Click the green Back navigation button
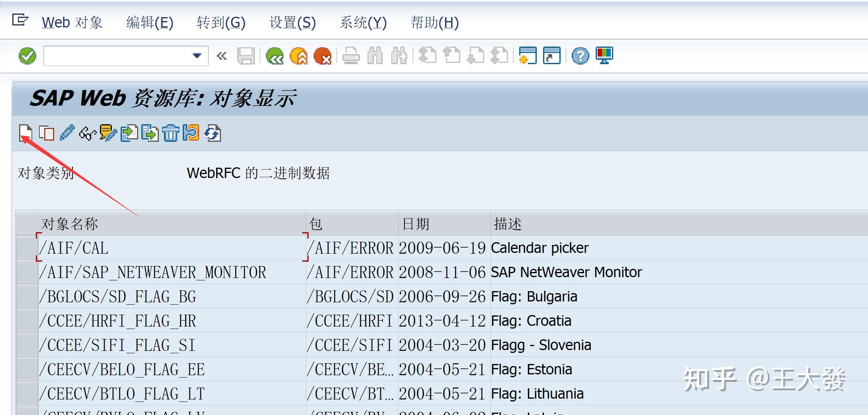The height and width of the screenshot is (415, 868). (x=275, y=56)
